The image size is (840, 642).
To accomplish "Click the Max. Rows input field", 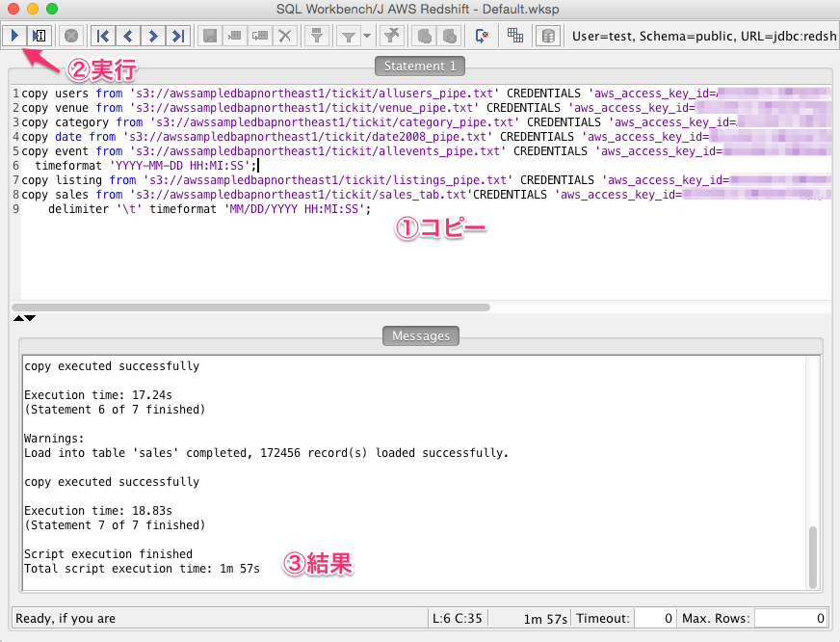I will tap(790, 619).
